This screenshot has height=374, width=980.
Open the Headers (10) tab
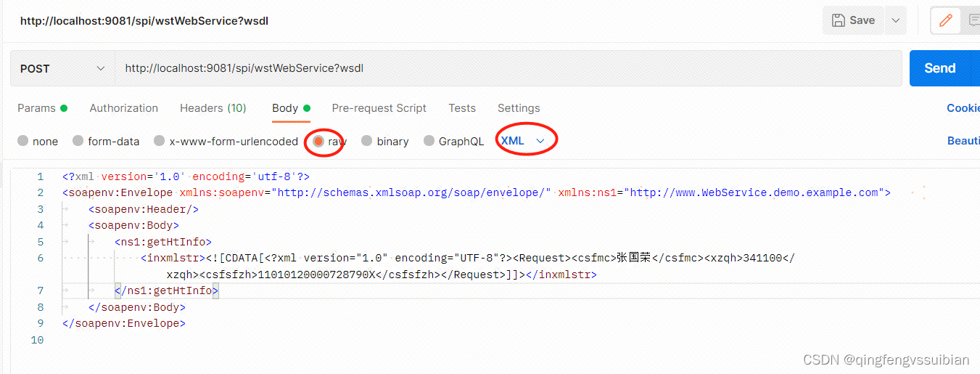(x=213, y=108)
